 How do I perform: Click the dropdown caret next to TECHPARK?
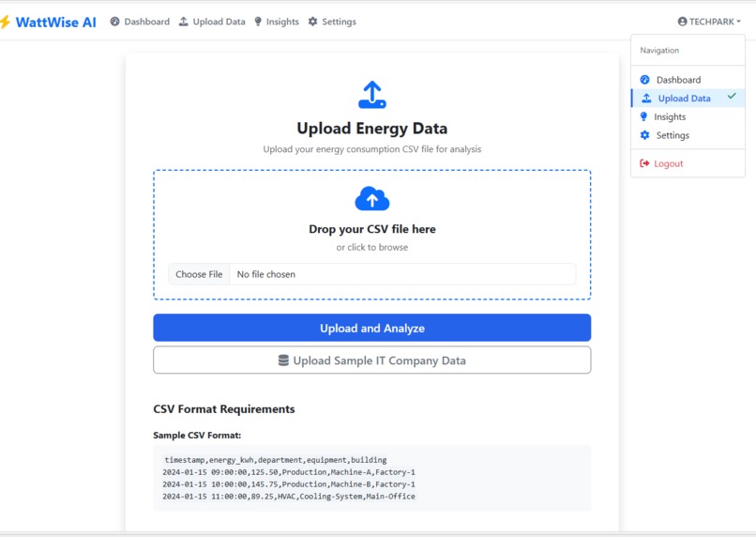[x=738, y=22]
